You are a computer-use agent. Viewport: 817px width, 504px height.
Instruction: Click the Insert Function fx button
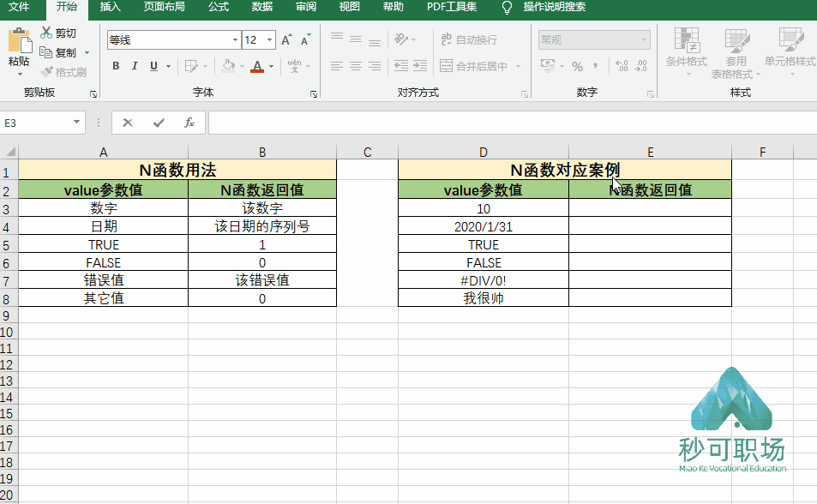point(189,123)
